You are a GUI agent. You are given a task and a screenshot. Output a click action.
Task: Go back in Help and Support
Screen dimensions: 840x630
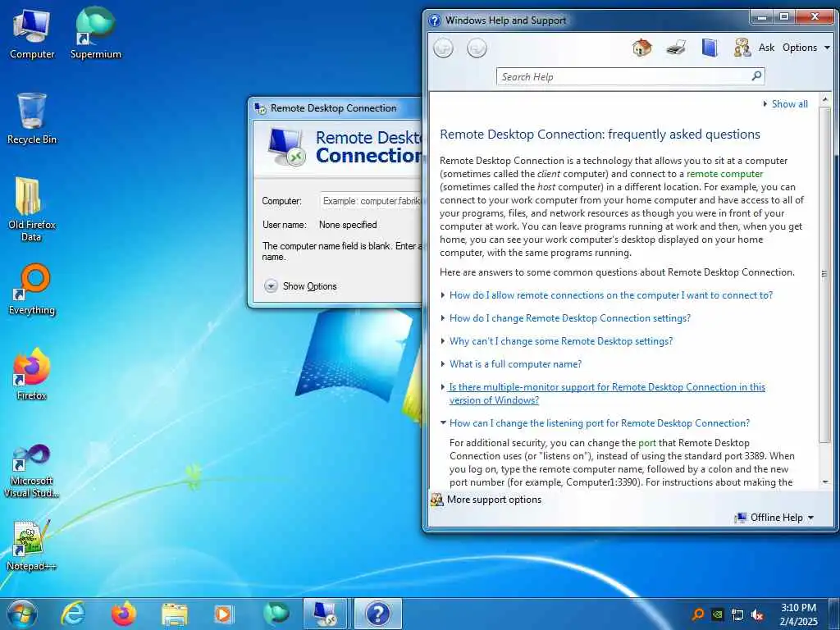443,48
